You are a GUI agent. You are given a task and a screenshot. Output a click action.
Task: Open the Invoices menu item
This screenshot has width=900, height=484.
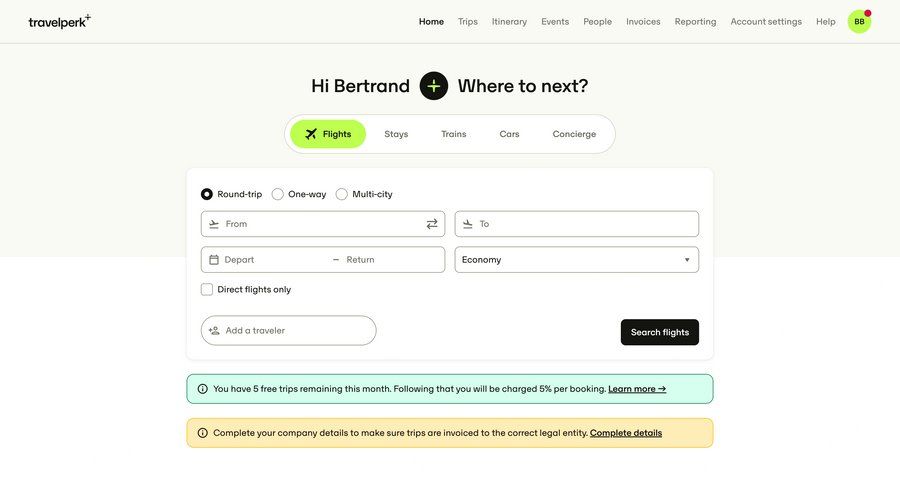(x=643, y=22)
